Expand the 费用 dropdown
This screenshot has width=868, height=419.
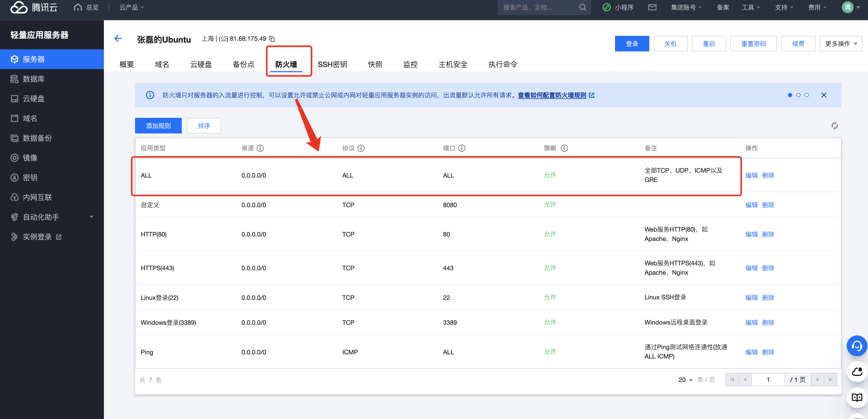tap(817, 8)
